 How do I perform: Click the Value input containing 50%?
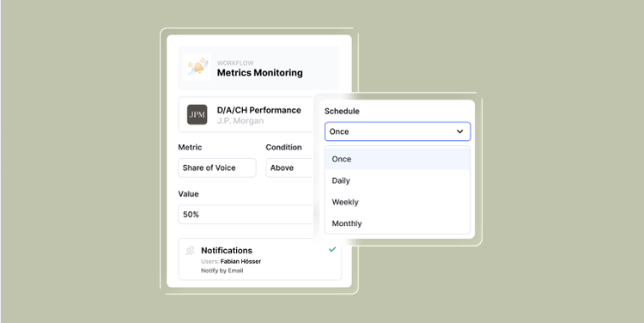click(246, 215)
